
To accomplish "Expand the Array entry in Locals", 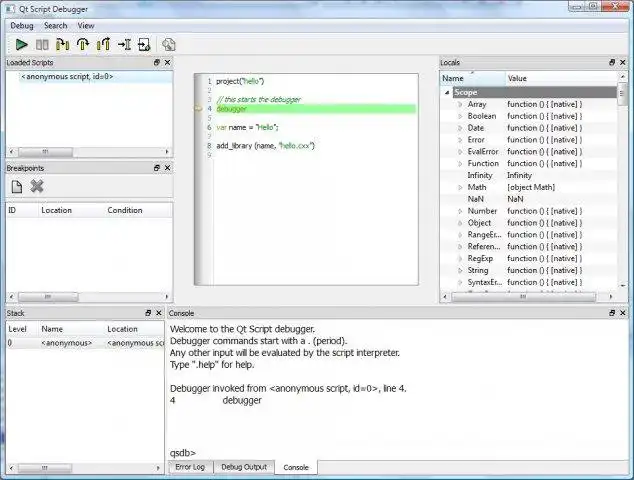I will point(460,104).
